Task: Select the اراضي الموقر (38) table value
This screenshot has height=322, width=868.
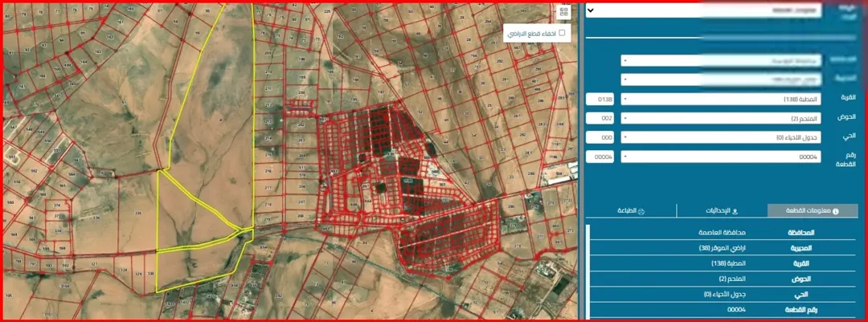Action: 723,248
